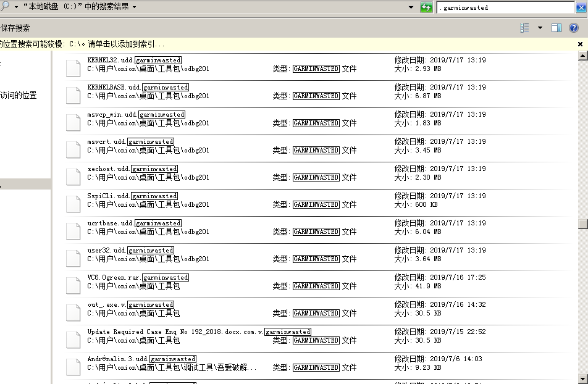Click into the garminwasted search field
The image size is (588, 384).
pyautogui.click(x=505, y=7)
